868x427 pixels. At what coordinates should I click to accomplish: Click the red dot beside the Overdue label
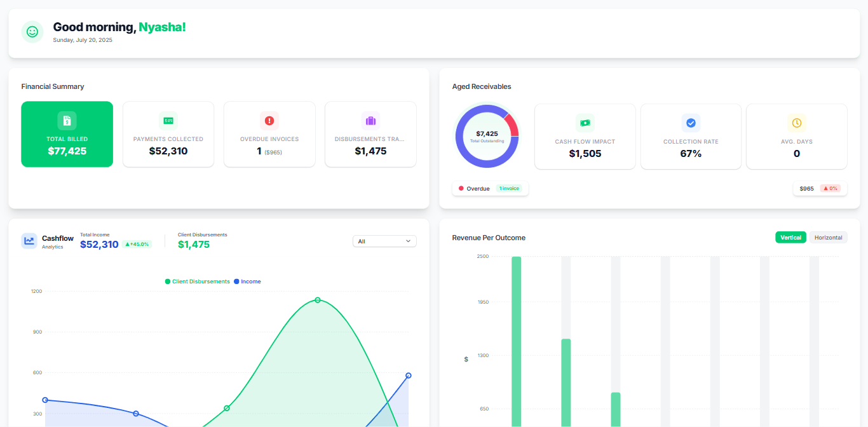(x=463, y=188)
